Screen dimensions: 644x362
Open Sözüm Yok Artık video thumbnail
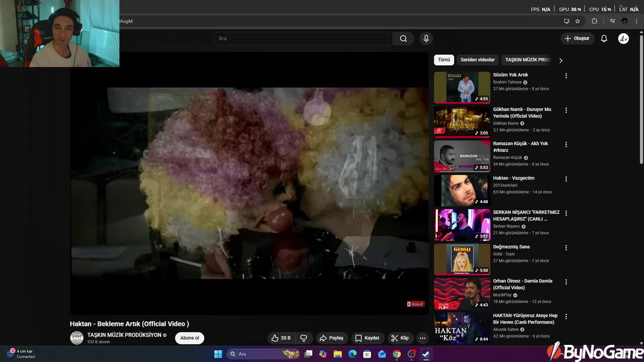pos(462,87)
